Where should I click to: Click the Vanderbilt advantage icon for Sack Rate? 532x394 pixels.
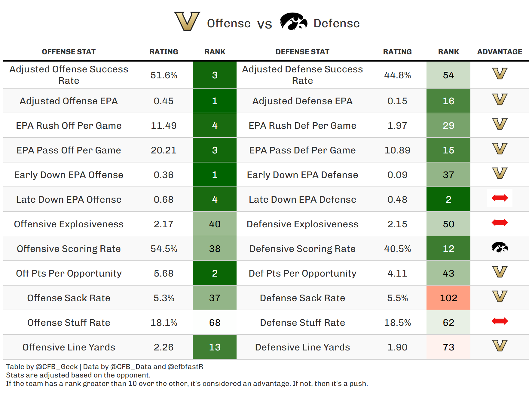coord(500,296)
